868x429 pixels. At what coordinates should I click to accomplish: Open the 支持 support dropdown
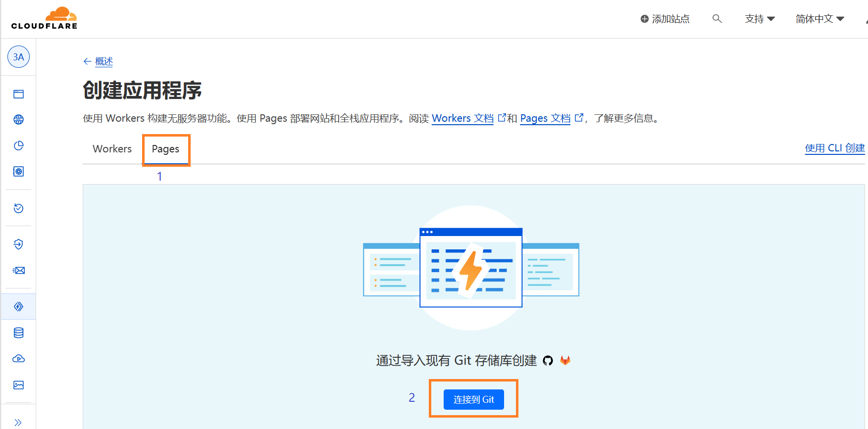point(760,19)
